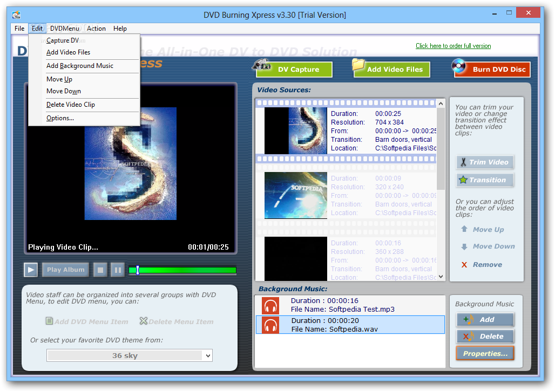
Task: Click duration value 00:00:25
Action: [388, 114]
